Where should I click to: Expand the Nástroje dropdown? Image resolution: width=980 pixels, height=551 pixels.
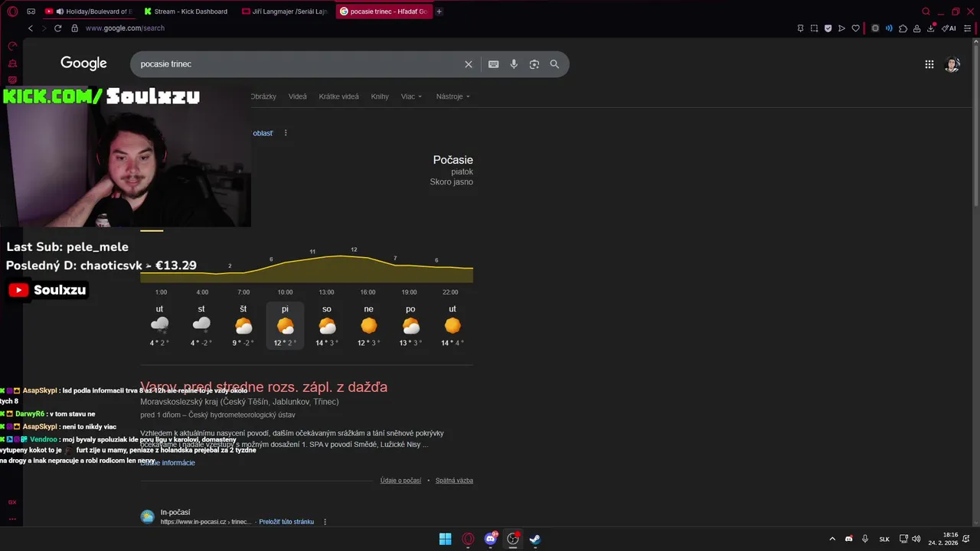[x=453, y=96]
